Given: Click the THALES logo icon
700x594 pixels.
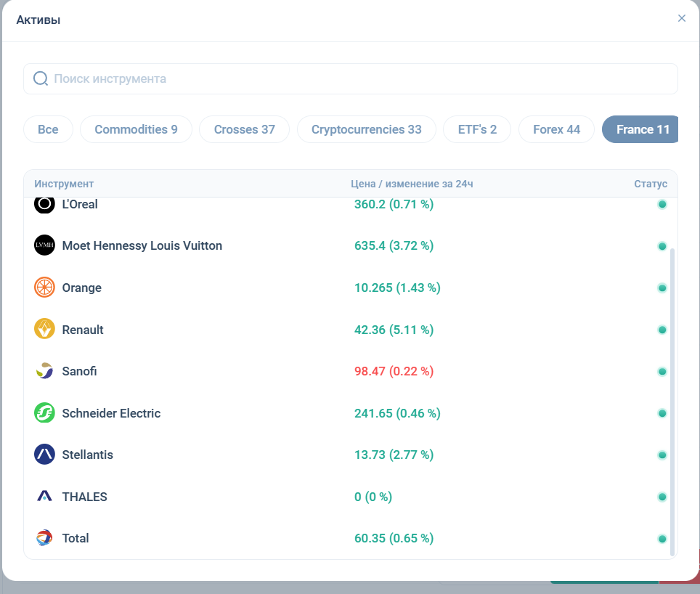Looking at the screenshot, I should coord(44,497).
